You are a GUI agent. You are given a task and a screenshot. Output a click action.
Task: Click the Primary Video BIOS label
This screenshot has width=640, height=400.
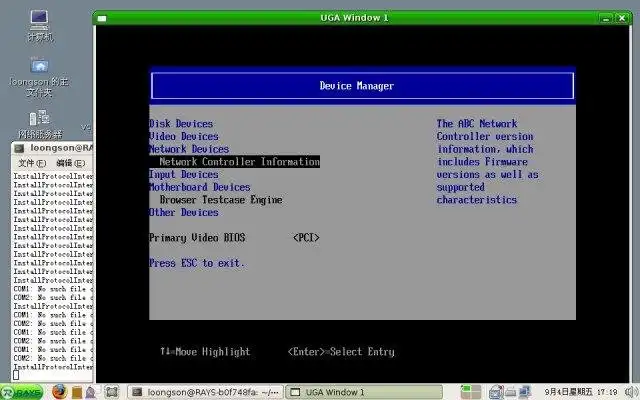tap(197, 238)
